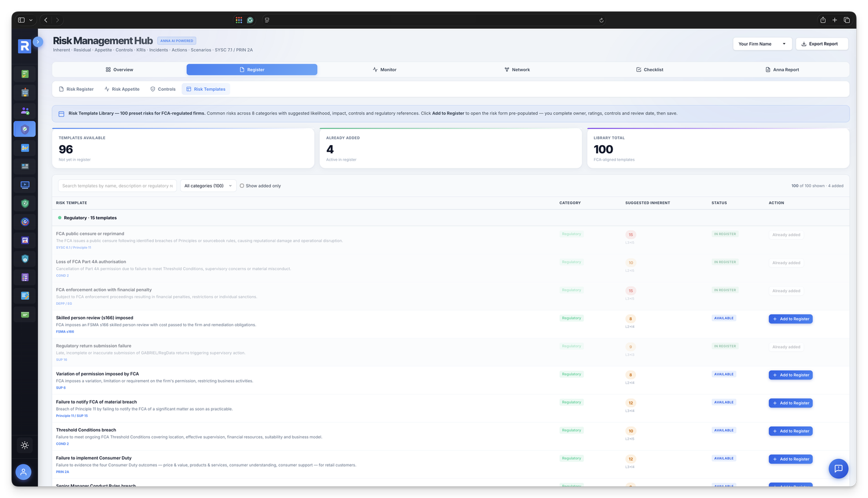This screenshot has width=868, height=498.
Task: Toggle the sun theme icon in sidebar
Action: click(25, 445)
